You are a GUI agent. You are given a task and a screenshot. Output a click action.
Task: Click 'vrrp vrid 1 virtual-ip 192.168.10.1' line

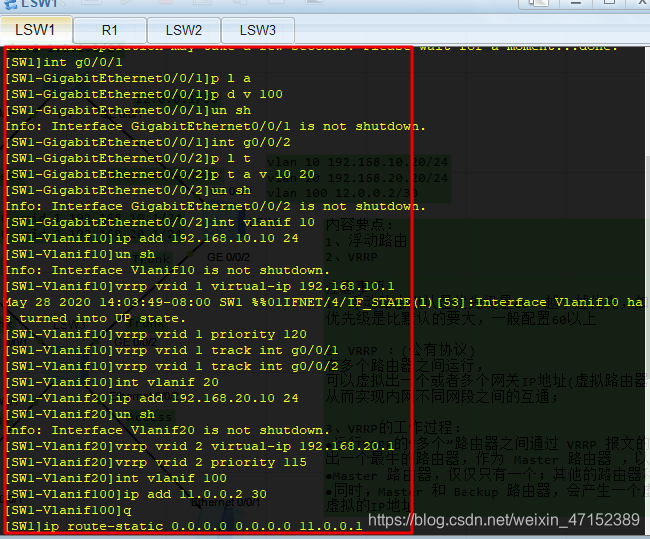pyautogui.click(x=200, y=286)
